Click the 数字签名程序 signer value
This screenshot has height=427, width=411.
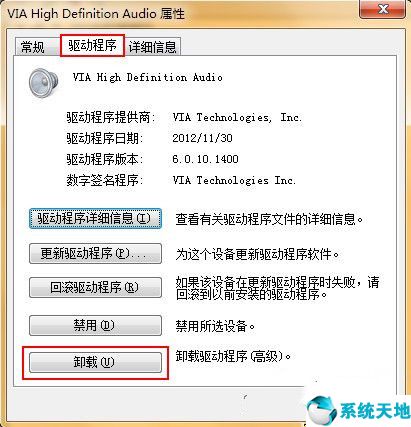234,180
